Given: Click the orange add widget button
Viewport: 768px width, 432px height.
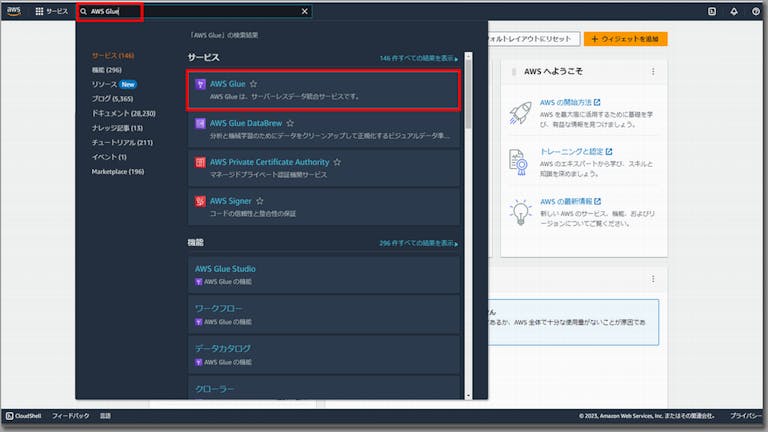Looking at the screenshot, I should (x=625, y=39).
